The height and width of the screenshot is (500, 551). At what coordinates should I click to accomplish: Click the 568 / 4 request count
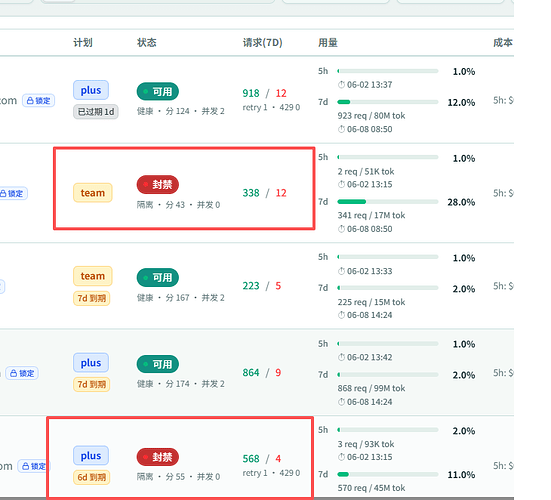[262, 459]
